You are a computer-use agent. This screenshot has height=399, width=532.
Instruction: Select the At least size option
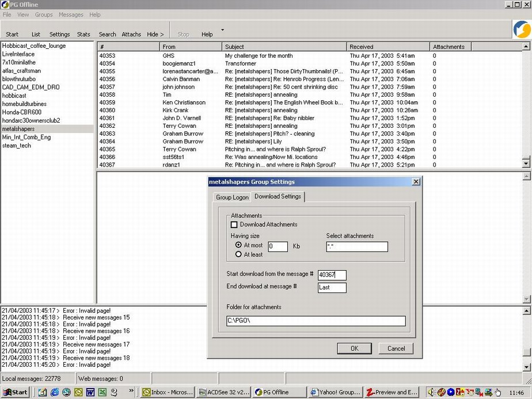tap(238, 254)
